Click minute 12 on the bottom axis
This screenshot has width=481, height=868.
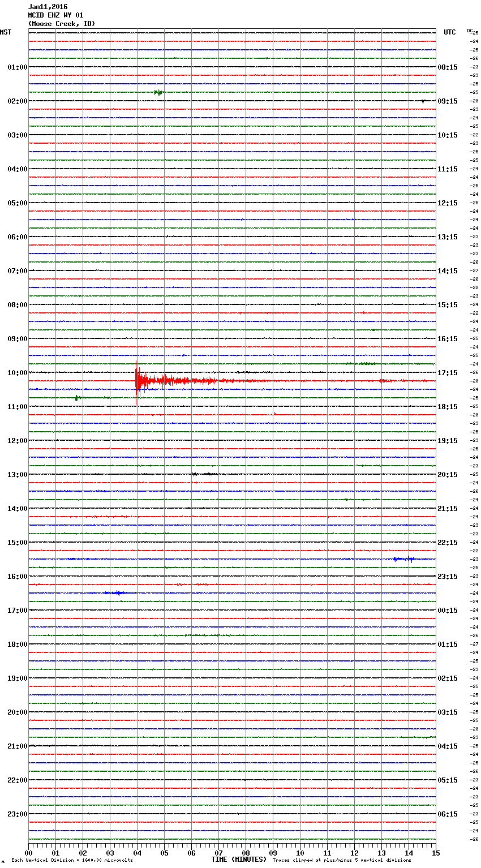coord(354,853)
